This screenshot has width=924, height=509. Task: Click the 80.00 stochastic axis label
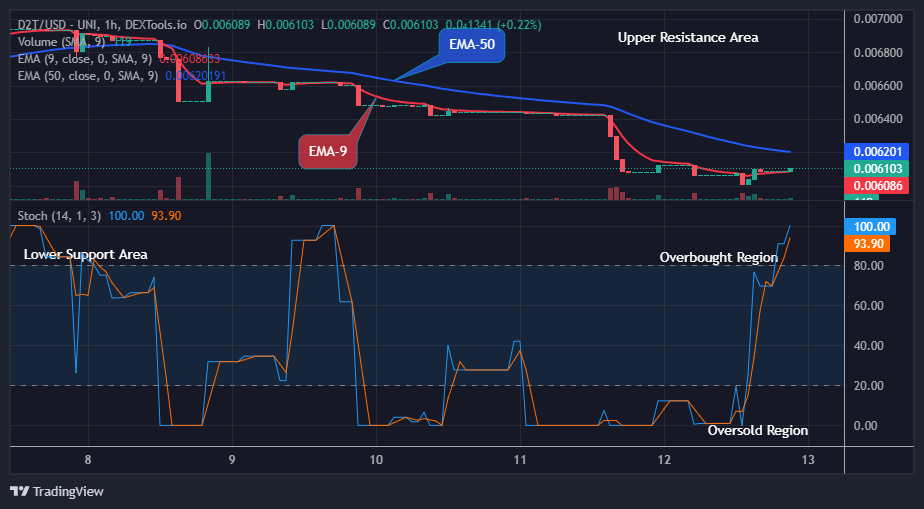tap(868, 266)
